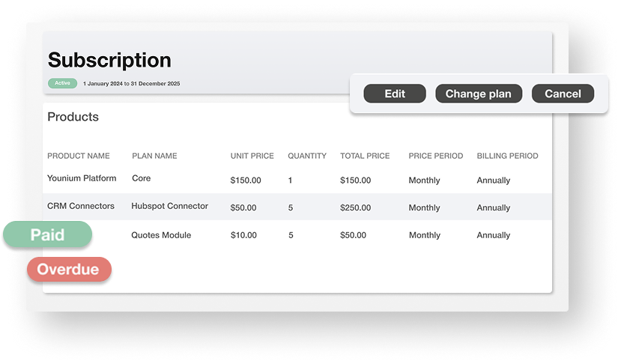Select the green Paid status pill

47,234
